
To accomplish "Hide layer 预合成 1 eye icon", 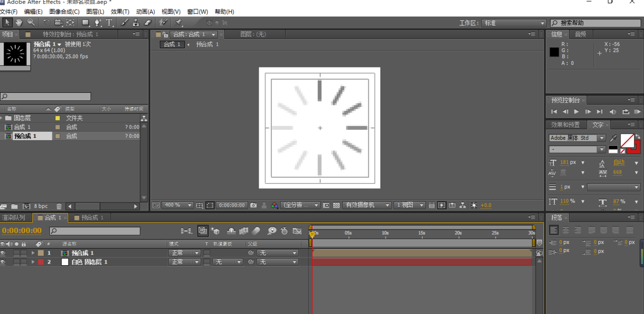I will point(3,253).
